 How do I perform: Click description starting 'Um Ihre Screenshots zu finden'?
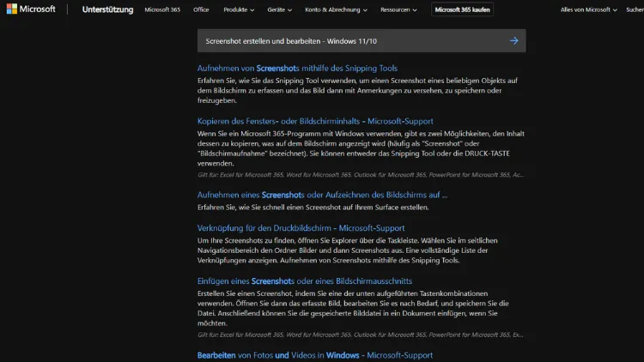[348, 250]
